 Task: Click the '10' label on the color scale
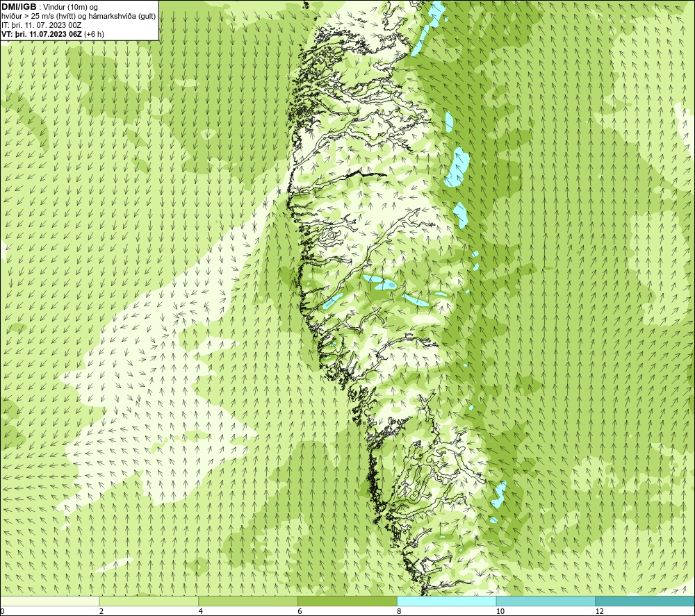click(500, 611)
